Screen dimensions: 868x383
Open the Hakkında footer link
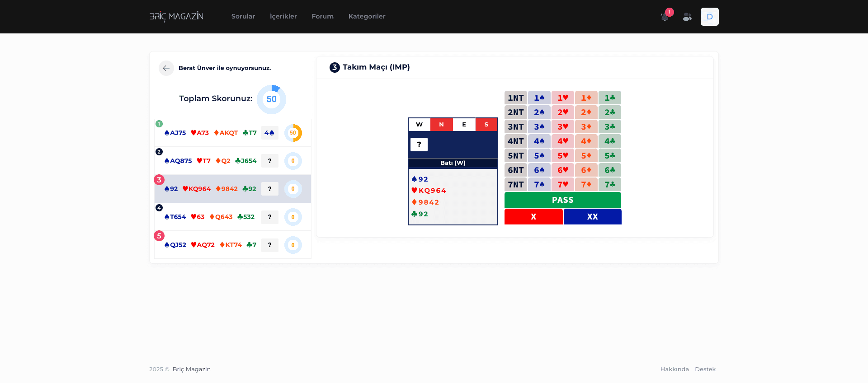click(675, 369)
